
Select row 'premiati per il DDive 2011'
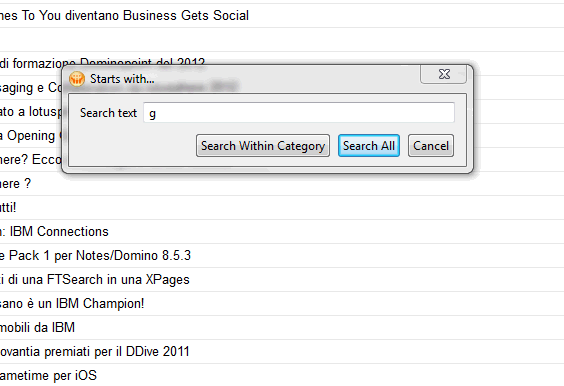click(x=282, y=351)
